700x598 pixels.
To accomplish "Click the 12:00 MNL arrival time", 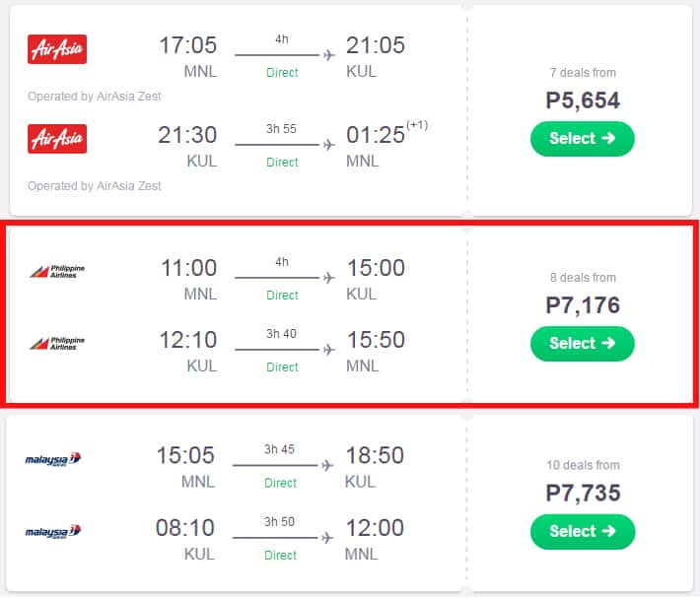I will coord(375,529).
